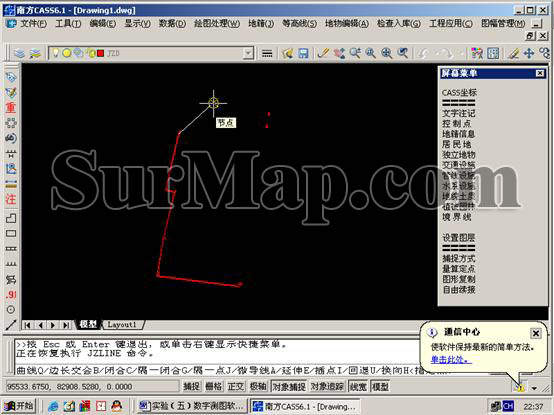554x415 pixels.
Task: Click the Internet Explorer quick launch icon
Action: point(54,406)
